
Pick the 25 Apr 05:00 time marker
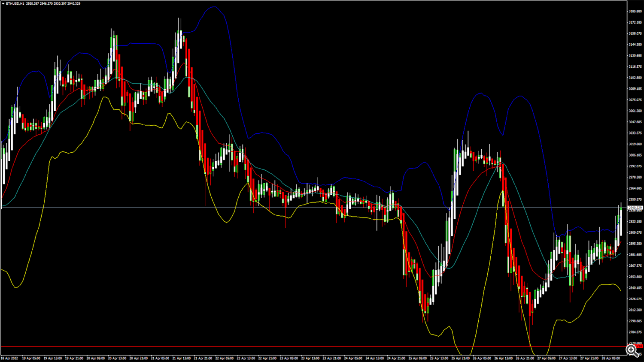[417, 358]
